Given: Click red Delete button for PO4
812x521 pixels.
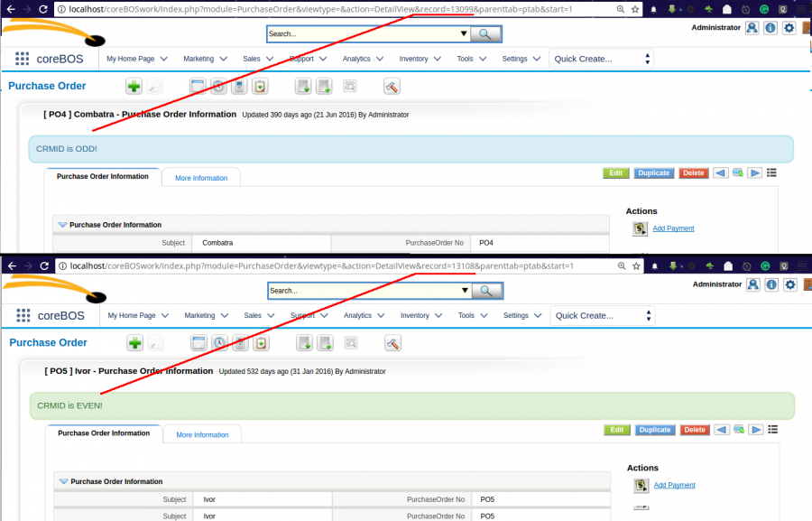Looking at the screenshot, I should (694, 173).
